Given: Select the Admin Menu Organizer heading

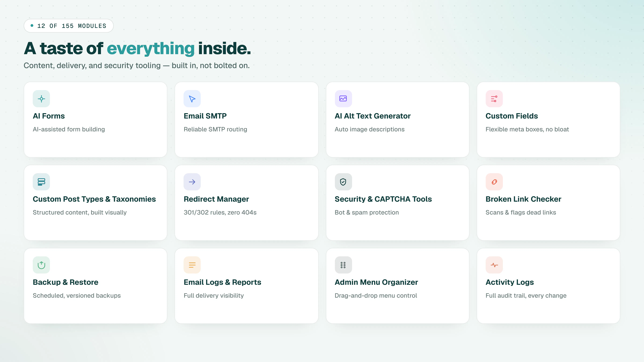Looking at the screenshot, I should (x=376, y=282).
